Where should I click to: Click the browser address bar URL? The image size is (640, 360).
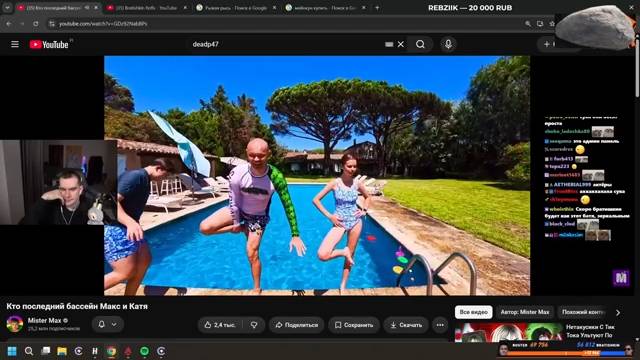(103, 24)
